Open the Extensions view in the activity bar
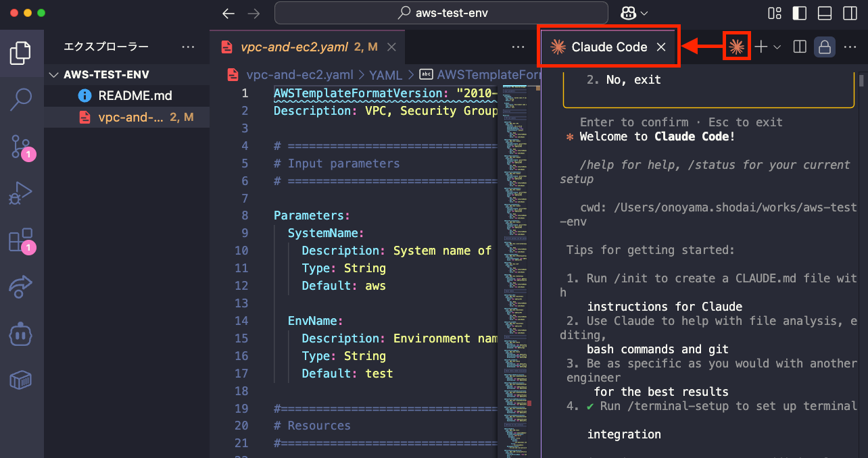The image size is (868, 458). [21, 240]
